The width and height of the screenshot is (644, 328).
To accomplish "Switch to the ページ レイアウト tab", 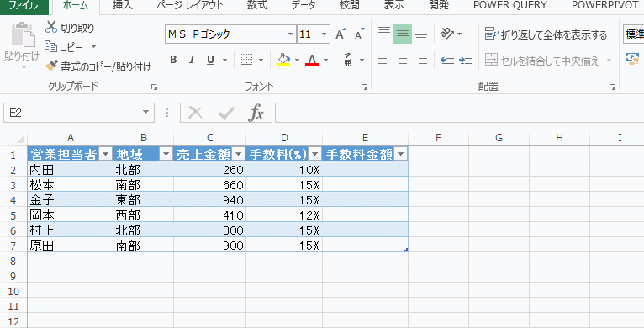I will [191, 5].
